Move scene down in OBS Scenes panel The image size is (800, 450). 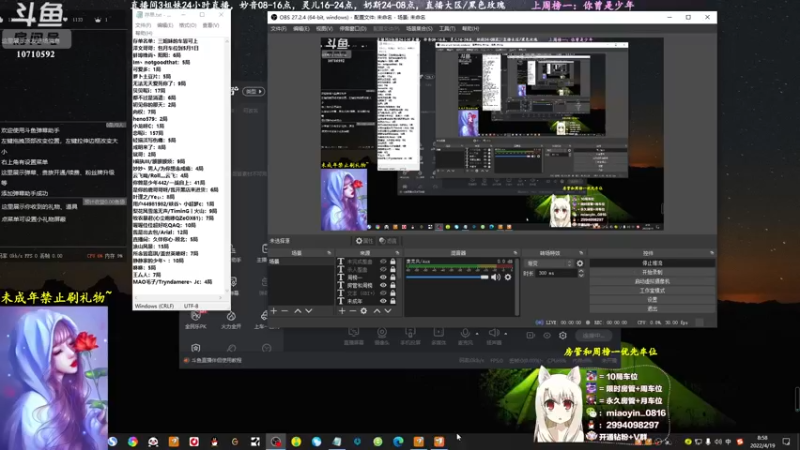309,311
